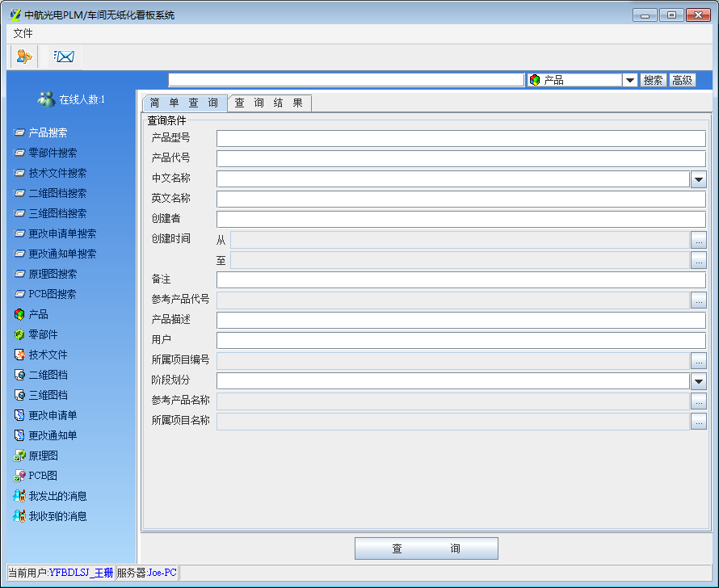Click the 高级 advanced search button
This screenshot has width=719, height=588.
[x=683, y=80]
